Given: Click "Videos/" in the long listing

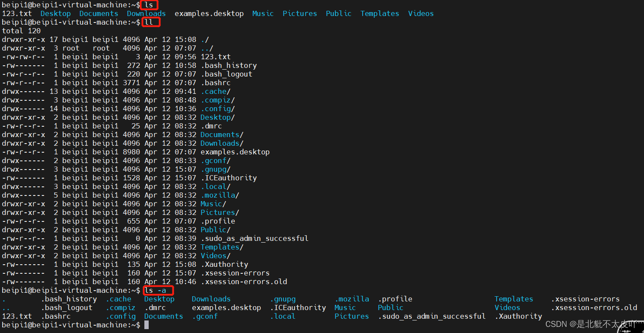Looking at the screenshot, I should (216, 256).
